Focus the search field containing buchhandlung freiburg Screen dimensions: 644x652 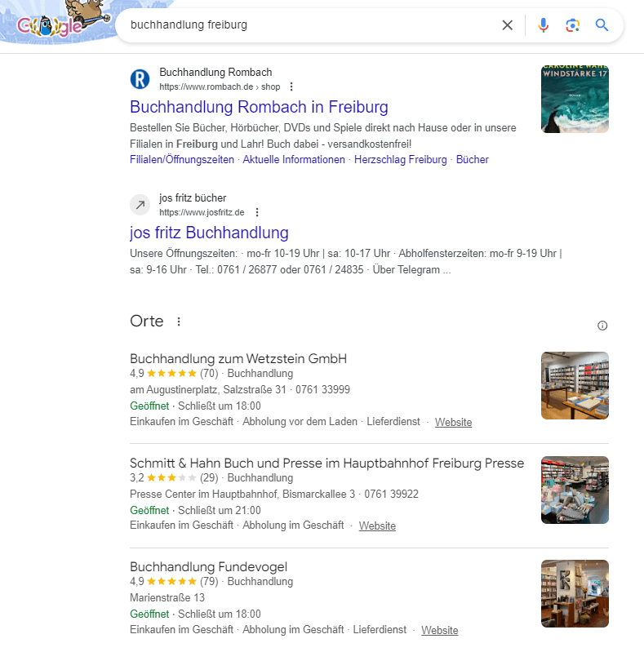(x=312, y=25)
